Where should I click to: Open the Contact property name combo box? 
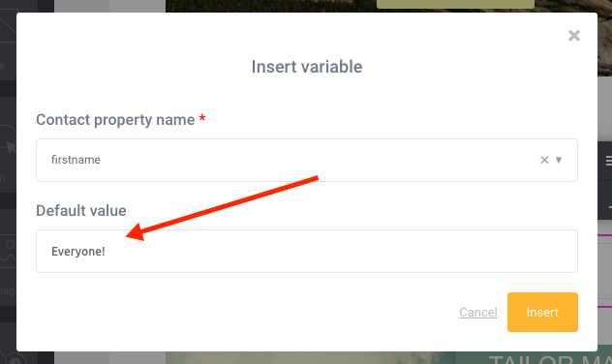[x=307, y=160]
